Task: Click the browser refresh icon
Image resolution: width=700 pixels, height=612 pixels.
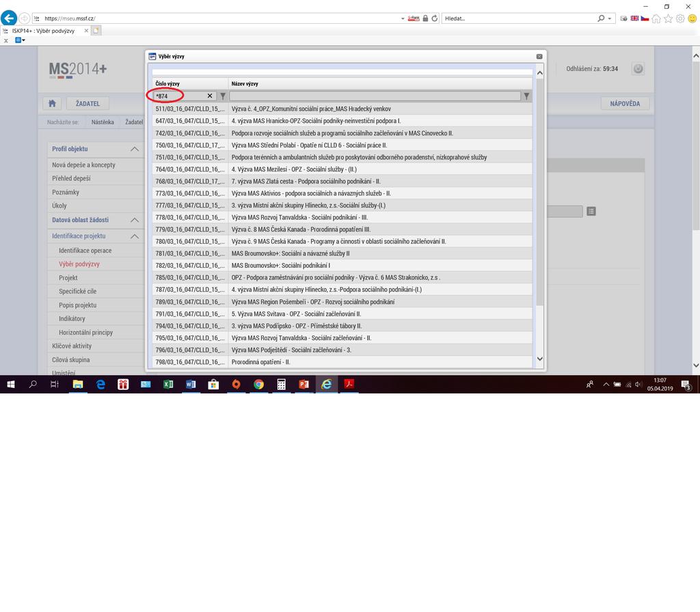Action: pyautogui.click(x=434, y=18)
